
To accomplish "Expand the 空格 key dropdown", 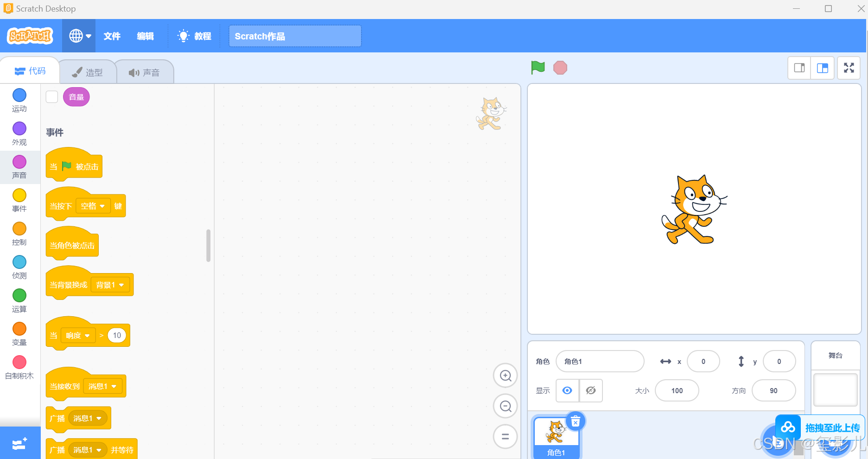I will pyautogui.click(x=93, y=206).
